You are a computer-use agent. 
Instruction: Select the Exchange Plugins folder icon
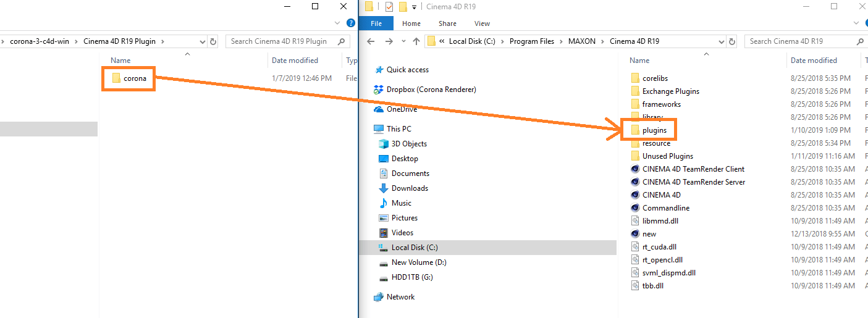635,91
